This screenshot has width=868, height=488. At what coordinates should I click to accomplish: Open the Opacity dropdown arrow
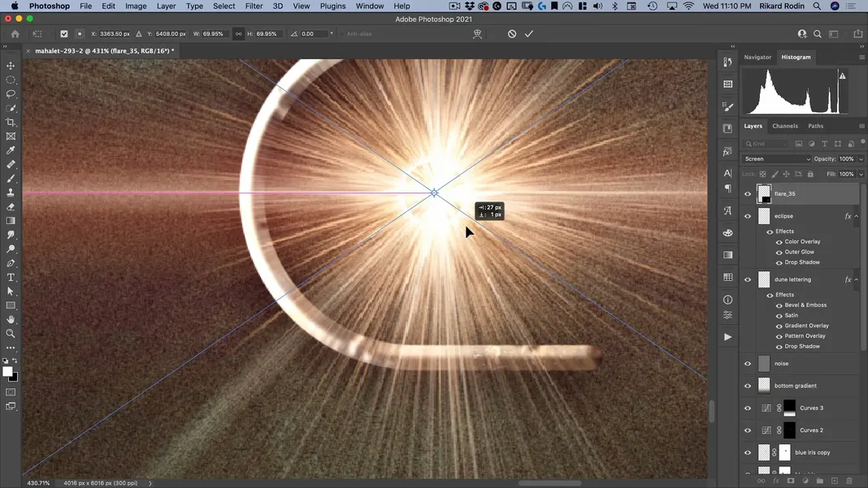[861, 159]
